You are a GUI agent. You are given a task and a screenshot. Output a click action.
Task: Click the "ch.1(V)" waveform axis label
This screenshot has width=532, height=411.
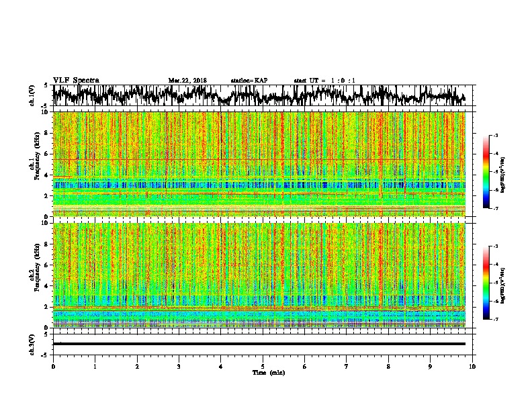32,95
